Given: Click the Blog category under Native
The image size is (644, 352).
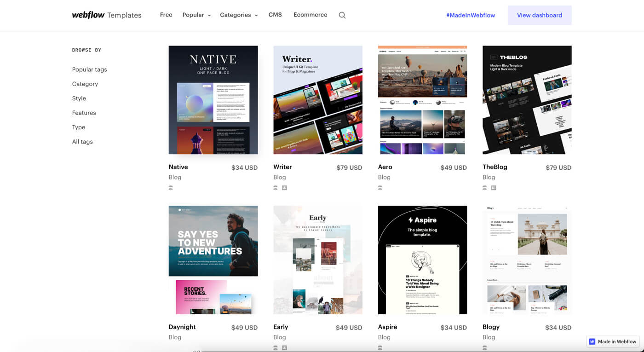Looking at the screenshot, I should tap(175, 177).
